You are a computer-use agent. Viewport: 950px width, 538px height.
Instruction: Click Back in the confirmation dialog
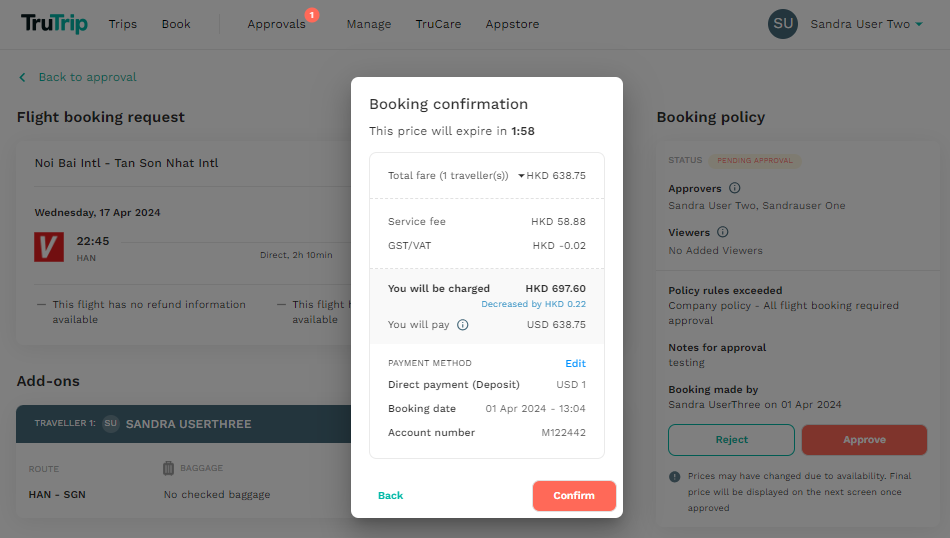[391, 496]
